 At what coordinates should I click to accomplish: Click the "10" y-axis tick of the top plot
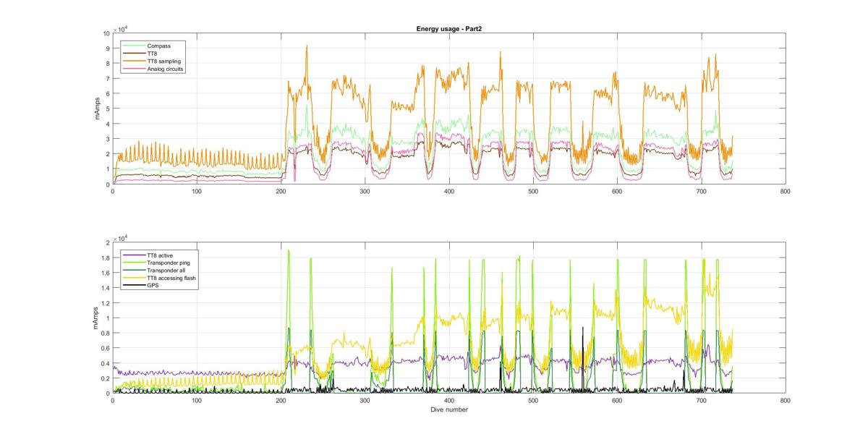click(x=106, y=34)
